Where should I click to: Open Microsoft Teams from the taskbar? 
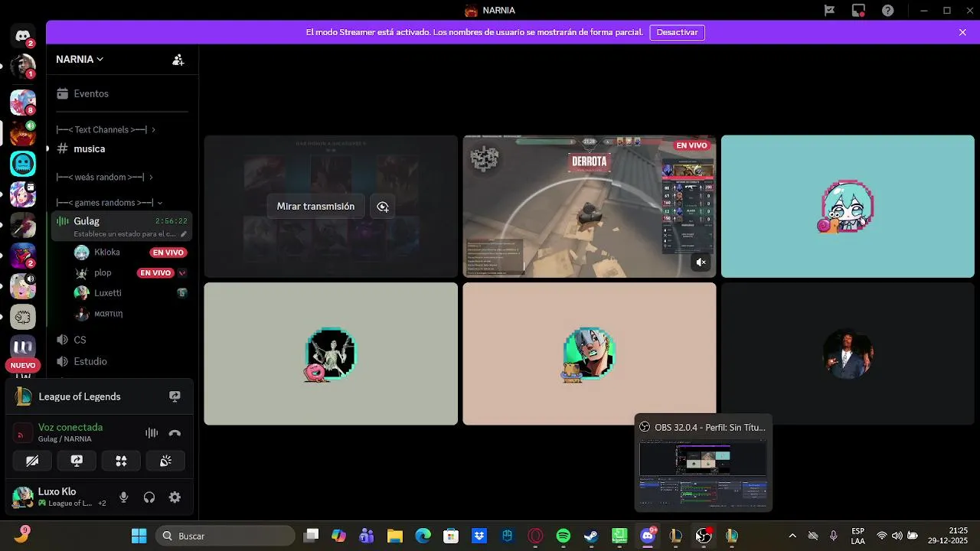pos(367,536)
